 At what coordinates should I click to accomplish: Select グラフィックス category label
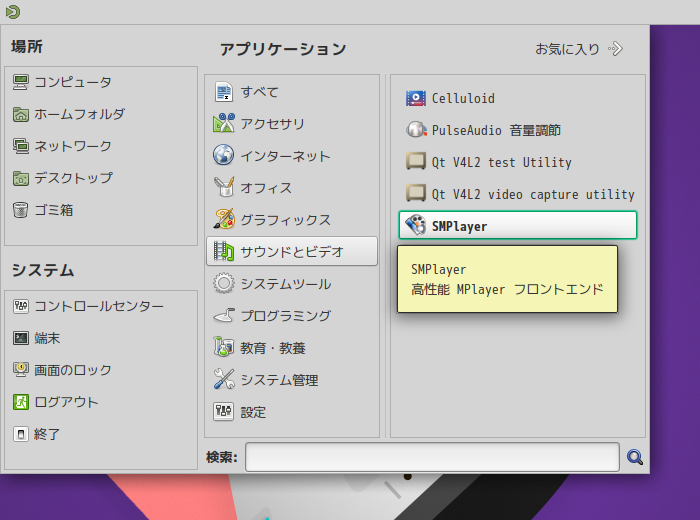pos(286,220)
